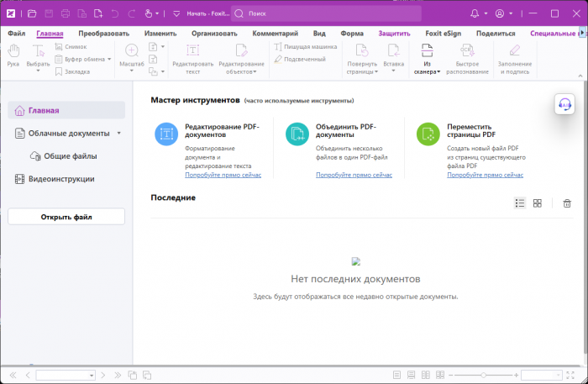This screenshot has width=588, height=384.
Task: Click the open folder icon in title bar
Action: point(32,13)
